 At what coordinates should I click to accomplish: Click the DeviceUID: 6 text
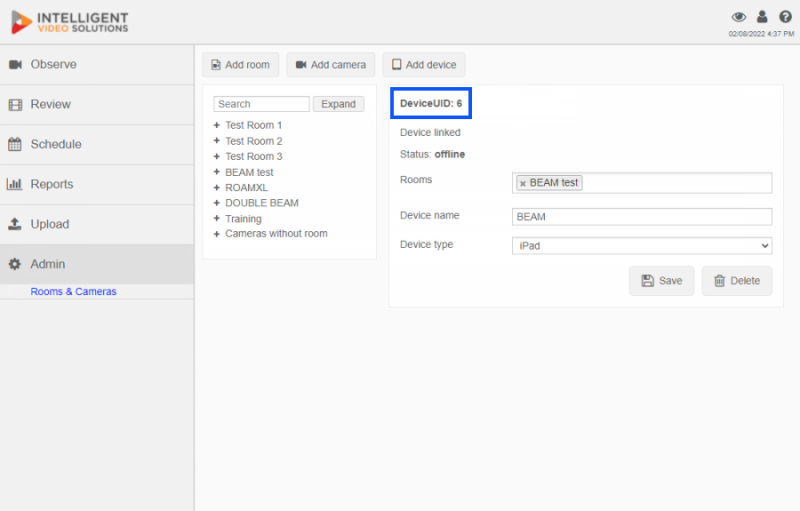pos(431,104)
